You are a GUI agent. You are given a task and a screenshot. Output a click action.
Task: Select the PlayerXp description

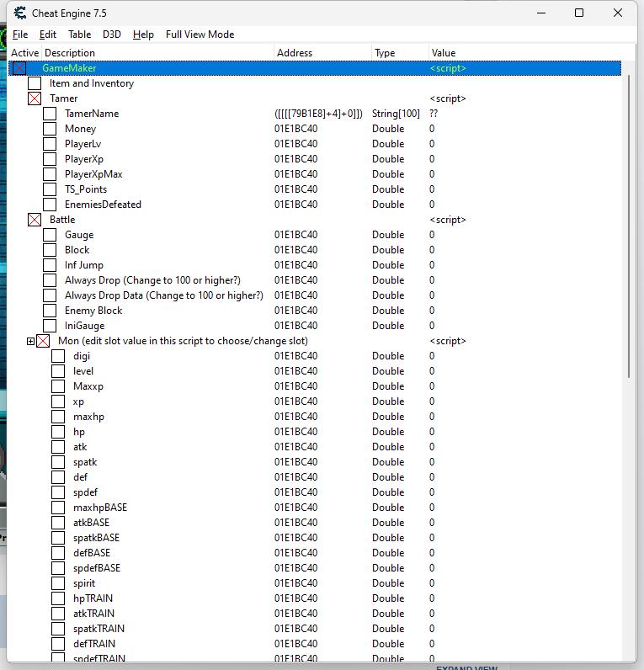click(83, 159)
